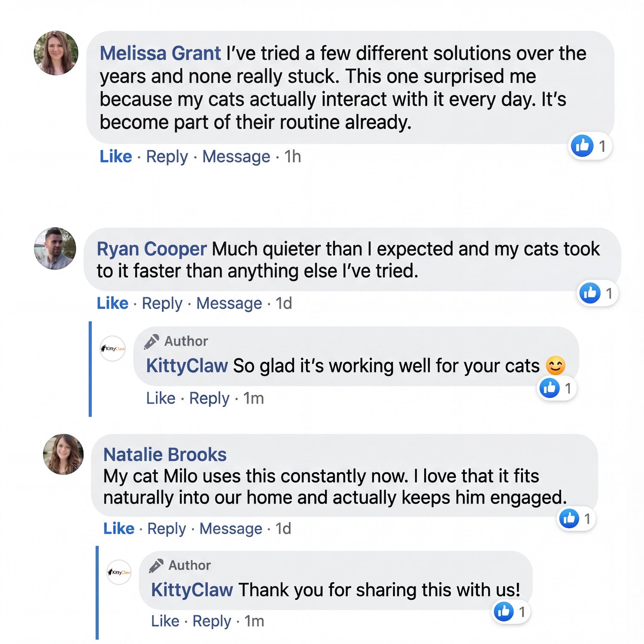Click thumbs-up icon on KittyClaw's "Thank you" reply
The height and width of the screenshot is (644, 644).
[504, 611]
